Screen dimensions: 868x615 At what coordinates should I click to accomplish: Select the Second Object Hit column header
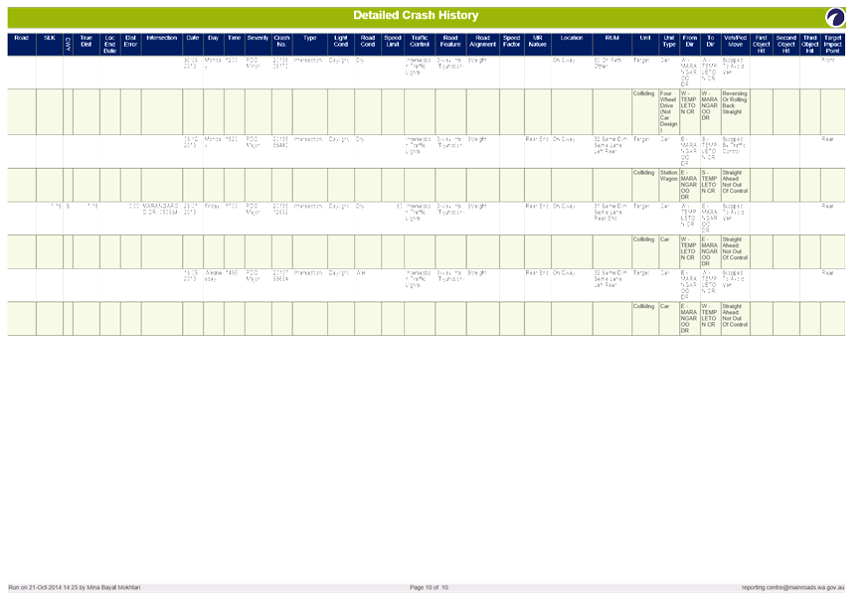point(786,45)
